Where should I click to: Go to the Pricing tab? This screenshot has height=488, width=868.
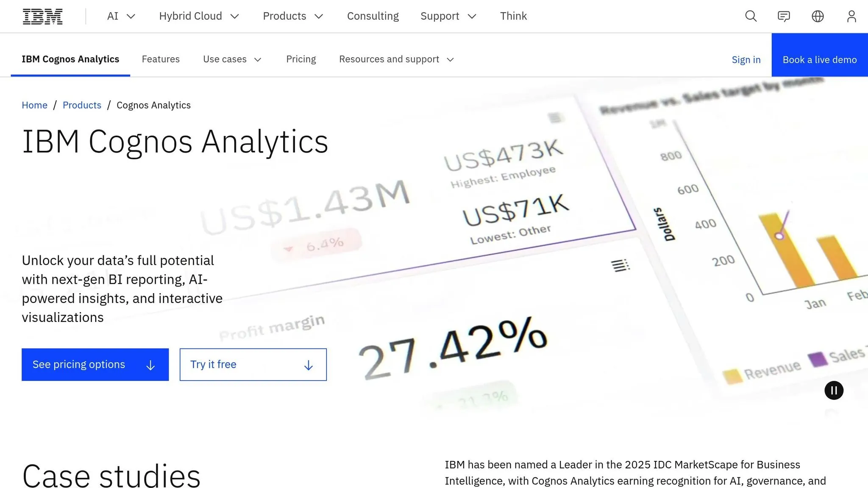coord(301,59)
